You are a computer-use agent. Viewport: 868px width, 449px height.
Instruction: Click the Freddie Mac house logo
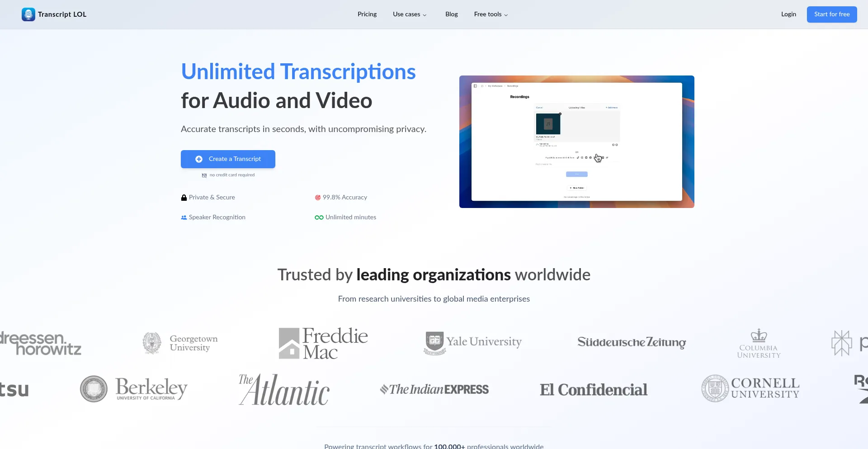point(289,343)
